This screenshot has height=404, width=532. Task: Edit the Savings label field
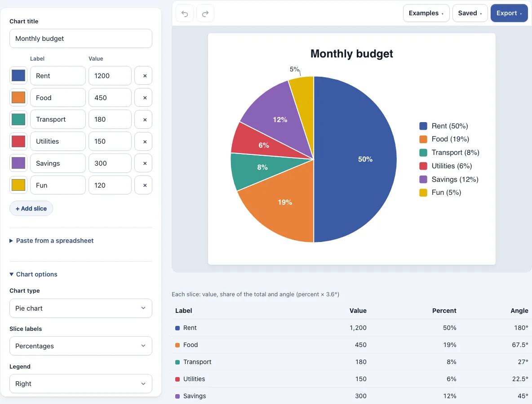click(58, 163)
